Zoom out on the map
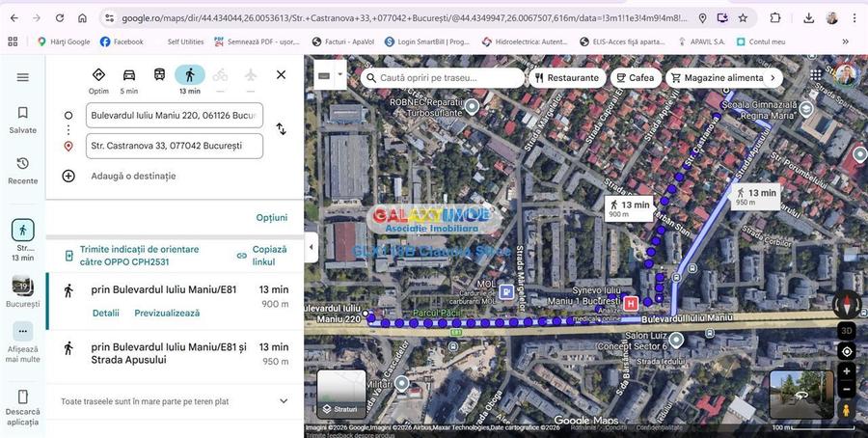Screen dimensions: 868x438 pyautogui.click(x=847, y=389)
